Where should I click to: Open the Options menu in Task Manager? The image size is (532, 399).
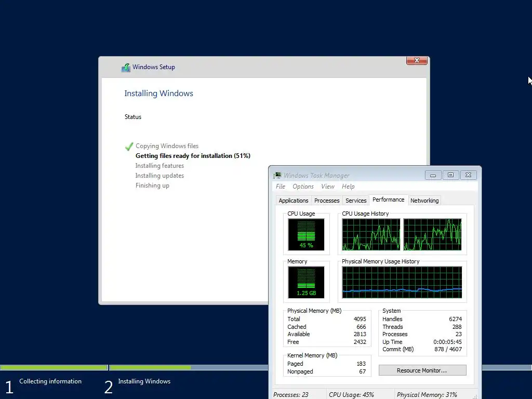(303, 187)
